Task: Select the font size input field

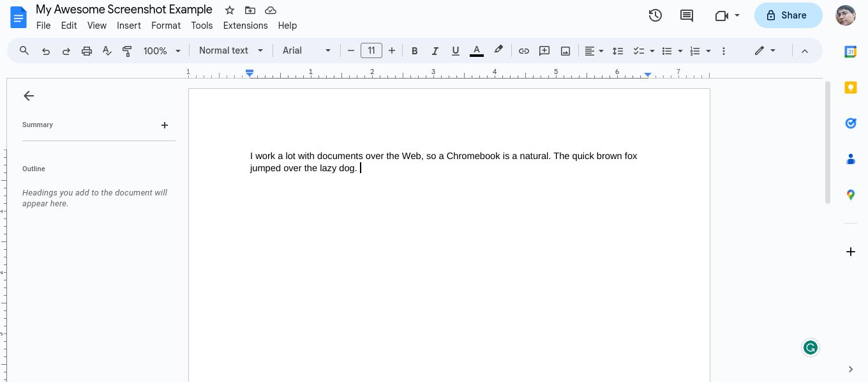Action: [x=371, y=50]
